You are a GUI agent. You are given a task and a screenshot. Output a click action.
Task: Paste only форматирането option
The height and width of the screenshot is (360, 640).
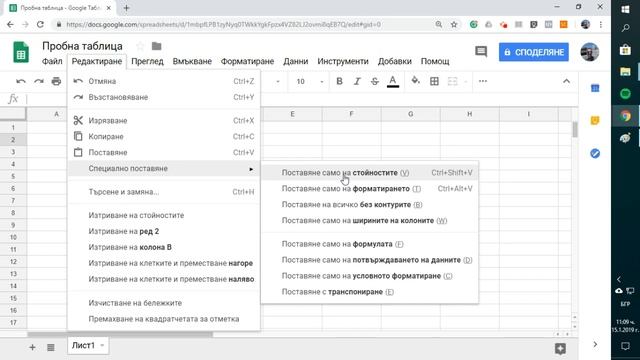click(x=370, y=189)
